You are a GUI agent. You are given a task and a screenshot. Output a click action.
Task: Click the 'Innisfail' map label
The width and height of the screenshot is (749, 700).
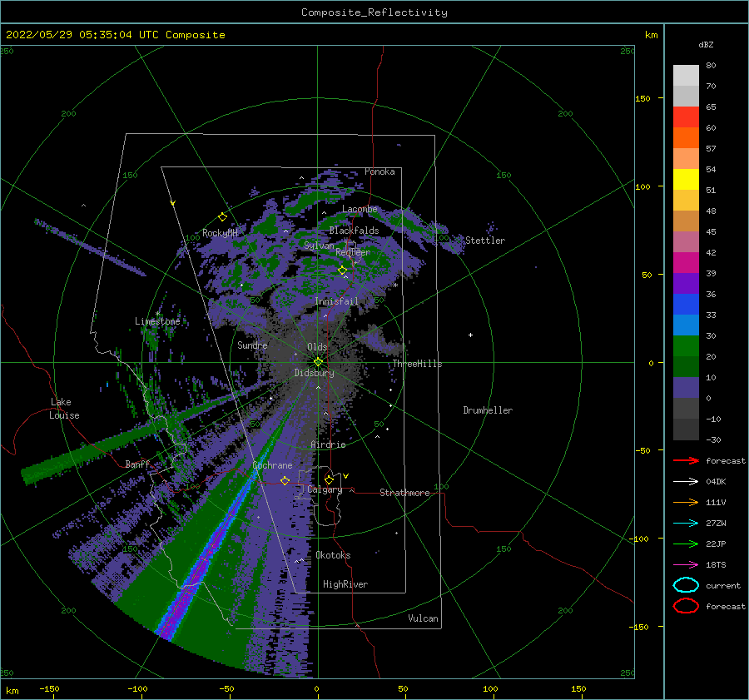[336, 301]
